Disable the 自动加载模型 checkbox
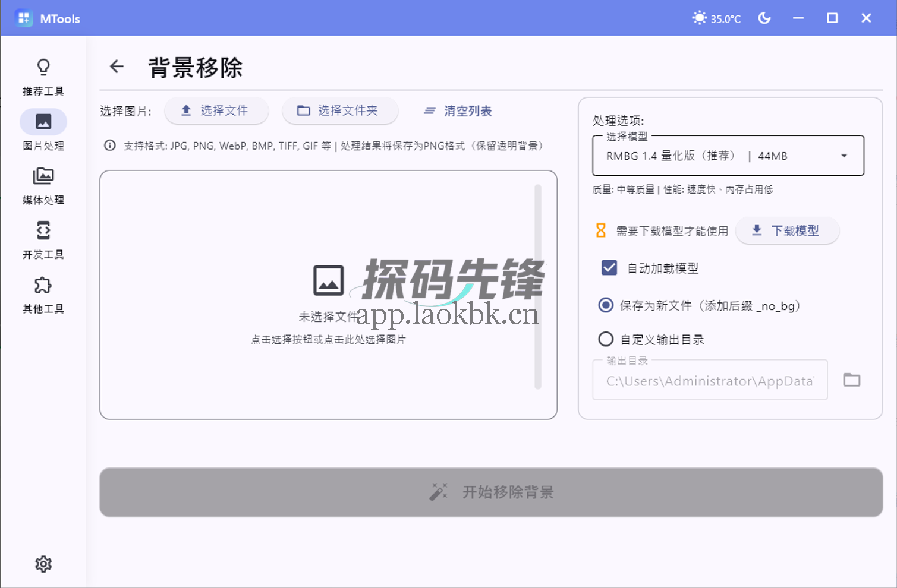Screen dimensions: 897x588 coord(608,268)
